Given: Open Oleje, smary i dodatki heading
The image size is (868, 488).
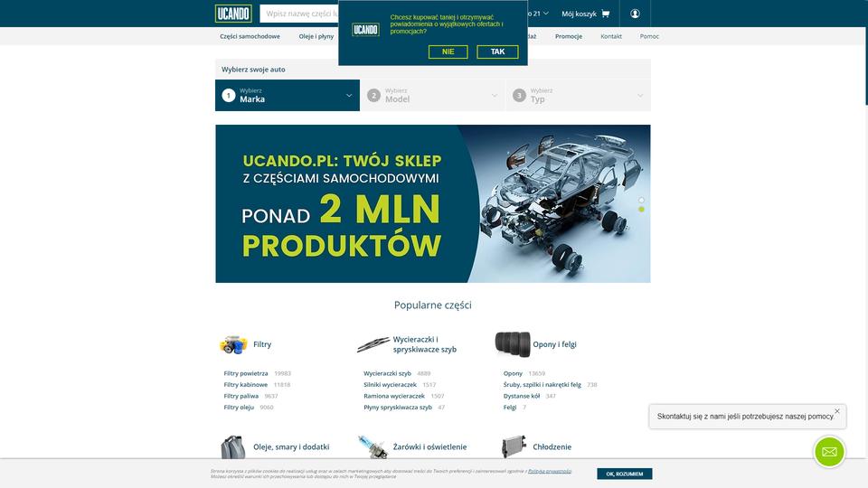Looking at the screenshot, I should [291, 447].
